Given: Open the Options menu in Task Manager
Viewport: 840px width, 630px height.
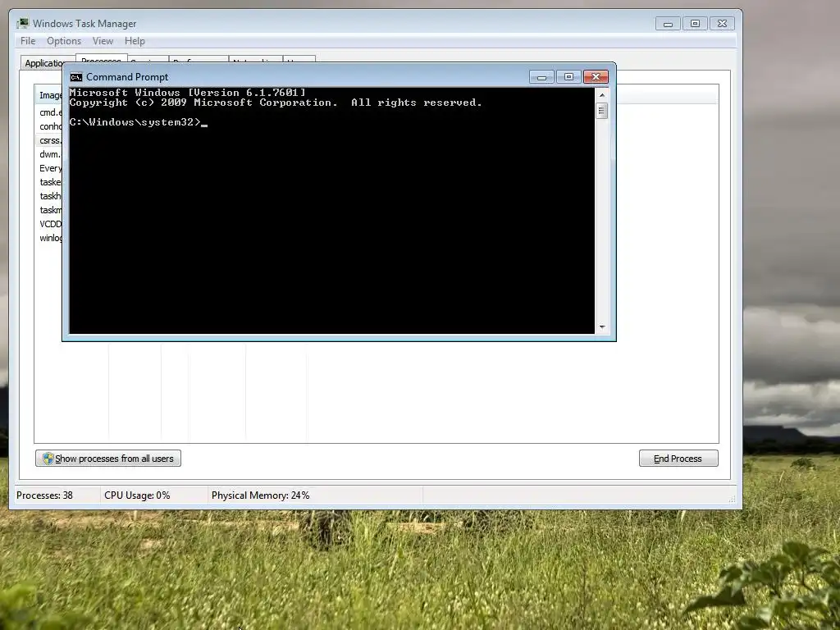Looking at the screenshot, I should coord(64,41).
